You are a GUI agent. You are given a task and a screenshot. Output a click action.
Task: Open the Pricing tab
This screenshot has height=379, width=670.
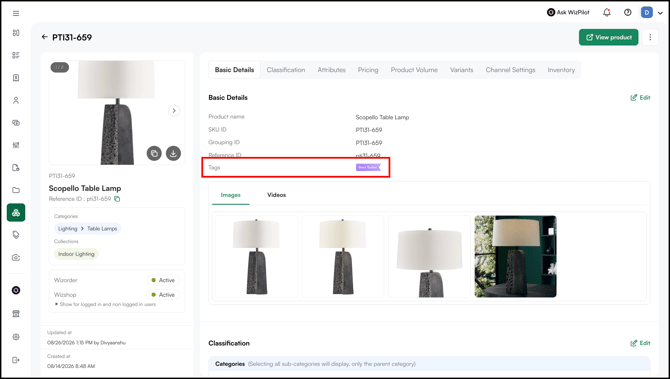tap(368, 70)
